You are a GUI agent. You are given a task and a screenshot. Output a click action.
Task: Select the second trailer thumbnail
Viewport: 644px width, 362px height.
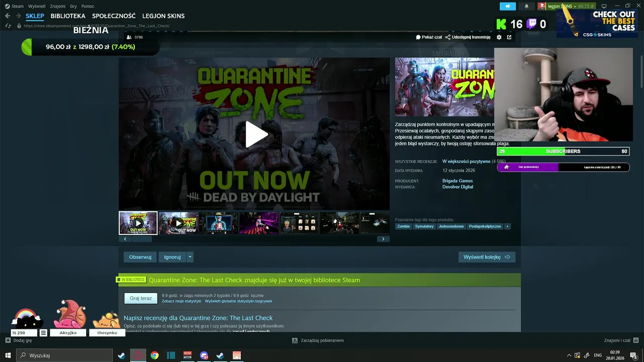coord(178,223)
